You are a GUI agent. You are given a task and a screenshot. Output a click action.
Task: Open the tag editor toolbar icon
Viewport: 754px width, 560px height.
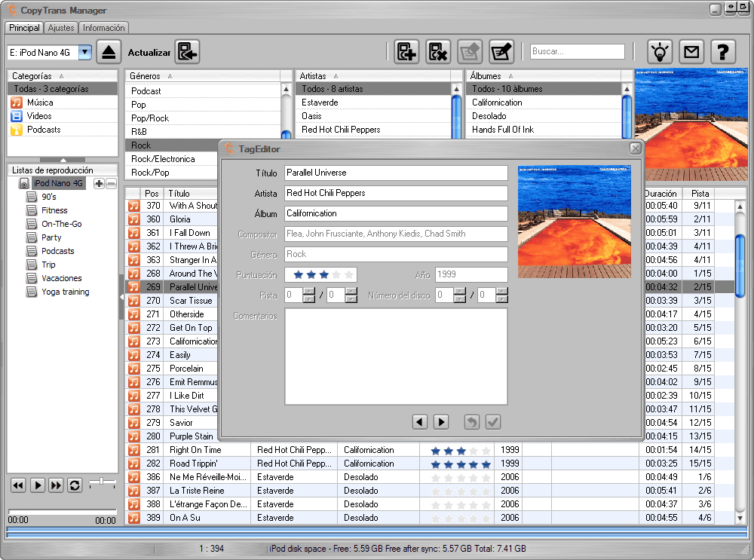[501, 52]
